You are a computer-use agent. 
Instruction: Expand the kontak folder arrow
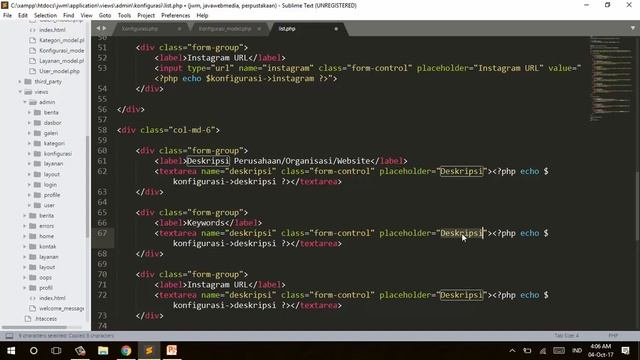[24, 247]
